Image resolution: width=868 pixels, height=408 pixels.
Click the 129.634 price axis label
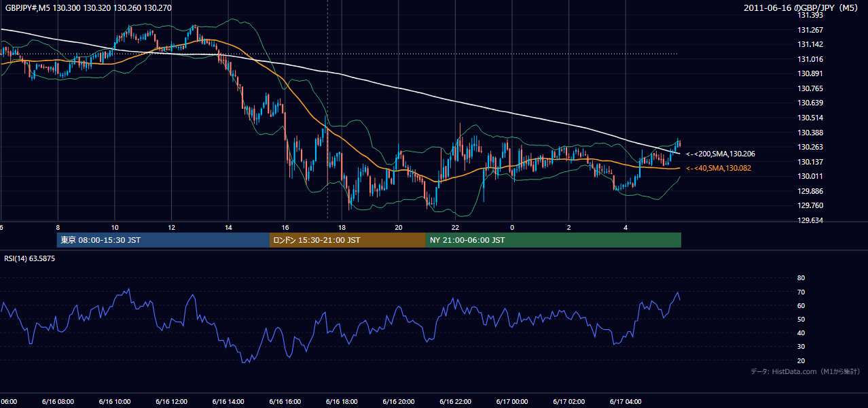(x=810, y=220)
